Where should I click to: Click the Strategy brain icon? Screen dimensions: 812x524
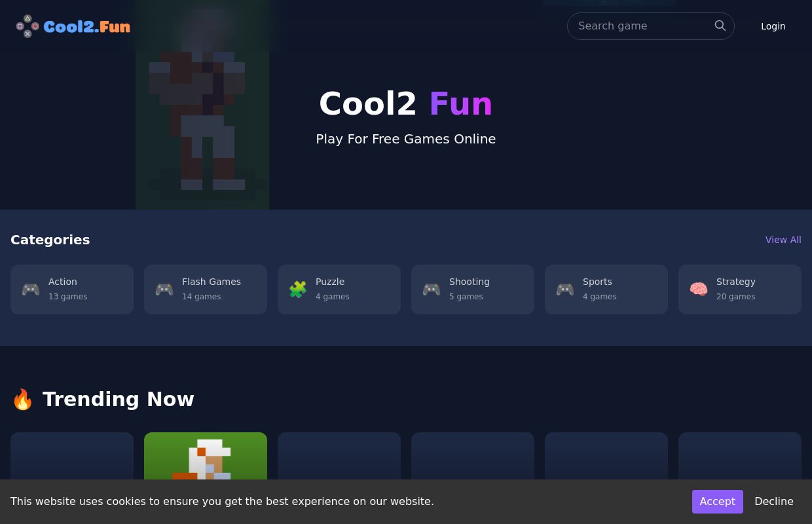pos(699,290)
